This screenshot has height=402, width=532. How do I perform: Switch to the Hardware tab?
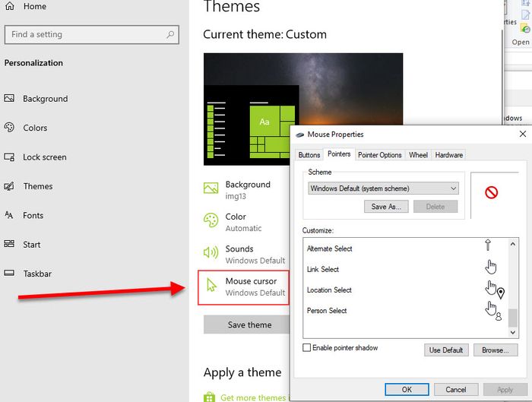click(449, 155)
